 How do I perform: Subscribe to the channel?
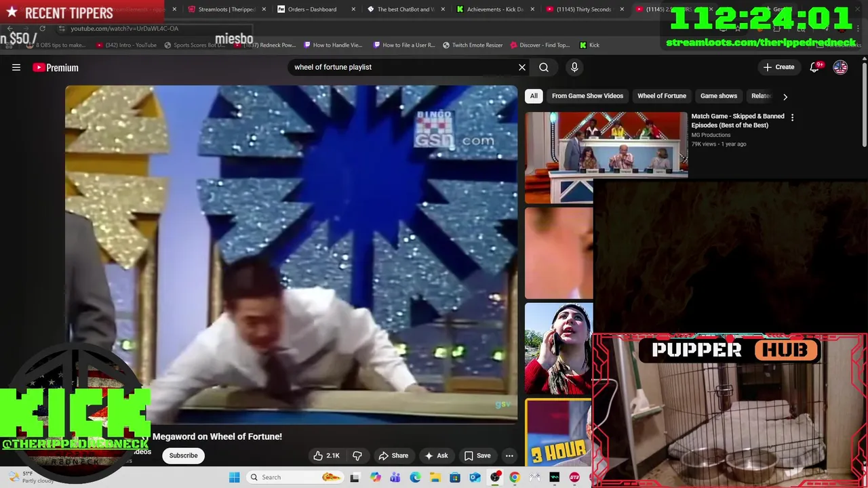(183, 455)
